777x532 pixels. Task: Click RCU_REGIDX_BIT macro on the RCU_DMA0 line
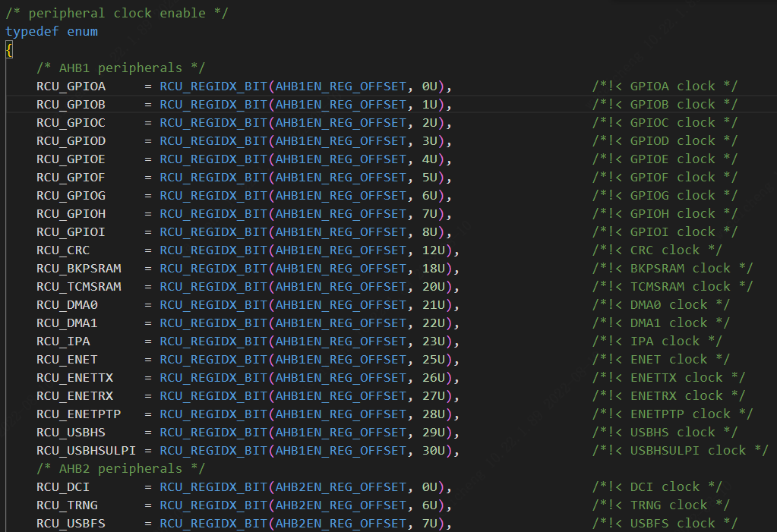tap(213, 304)
